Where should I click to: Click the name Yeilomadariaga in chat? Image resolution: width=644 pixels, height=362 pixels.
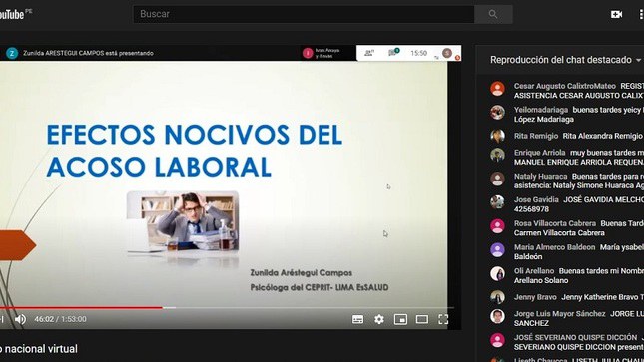541,110
